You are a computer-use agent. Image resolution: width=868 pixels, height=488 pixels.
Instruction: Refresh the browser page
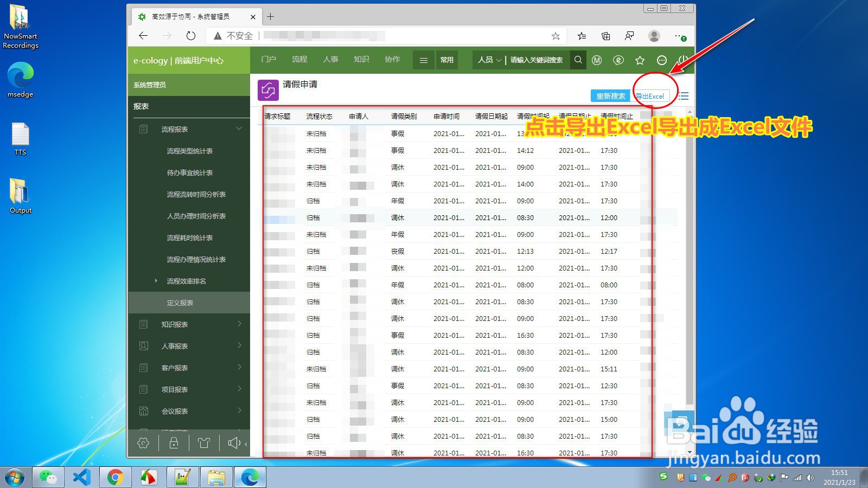[191, 36]
